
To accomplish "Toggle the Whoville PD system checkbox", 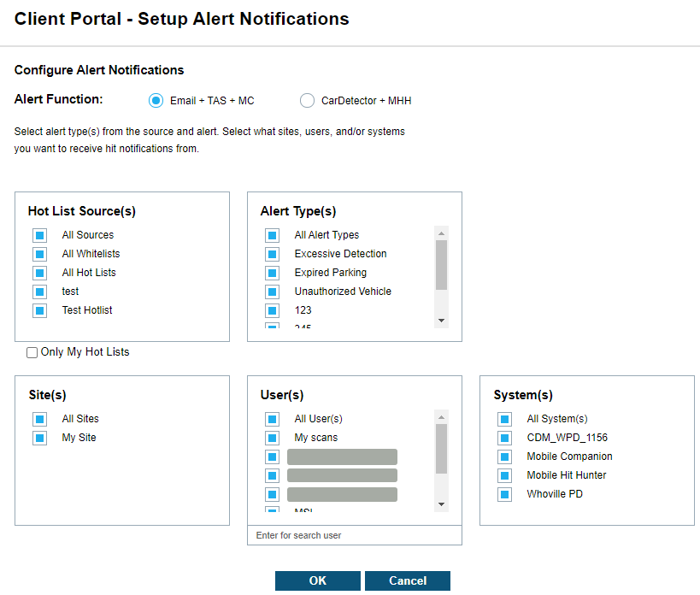I will (x=504, y=494).
